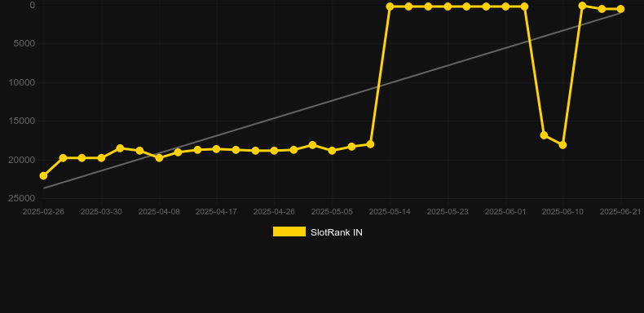The height and width of the screenshot is (313, 644).
Task: Click the yellow SlotRank IN legend swatch
Action: (x=289, y=231)
